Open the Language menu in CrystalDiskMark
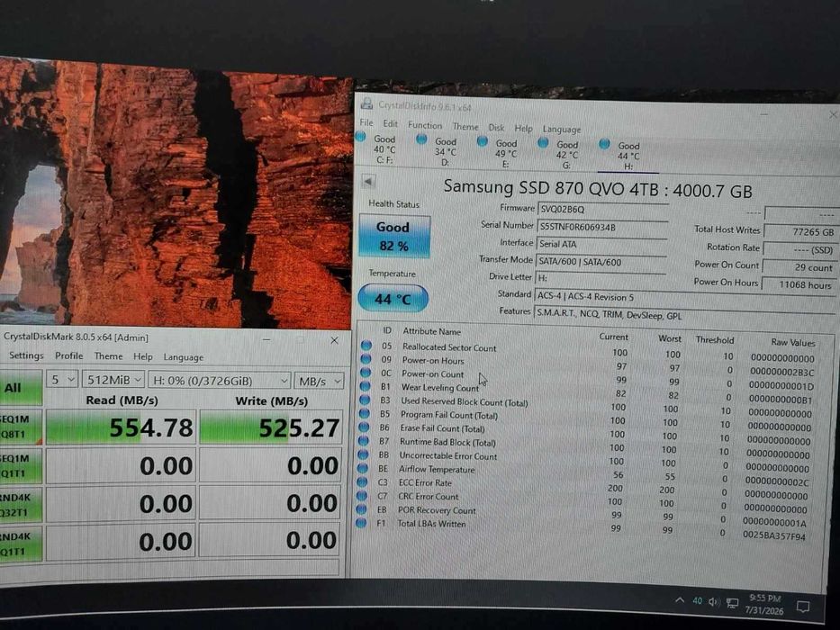Image resolution: width=840 pixels, height=630 pixels. [x=183, y=357]
